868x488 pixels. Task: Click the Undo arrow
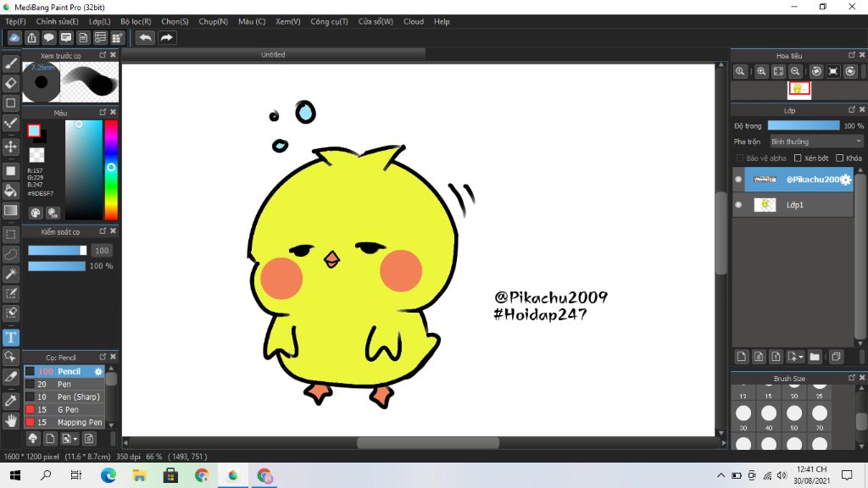click(x=146, y=37)
